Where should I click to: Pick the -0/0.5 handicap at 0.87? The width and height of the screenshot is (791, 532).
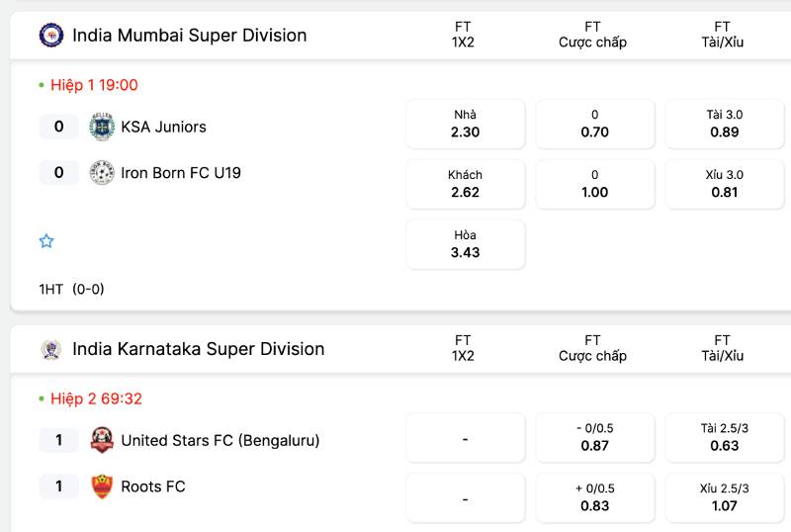[x=594, y=437]
